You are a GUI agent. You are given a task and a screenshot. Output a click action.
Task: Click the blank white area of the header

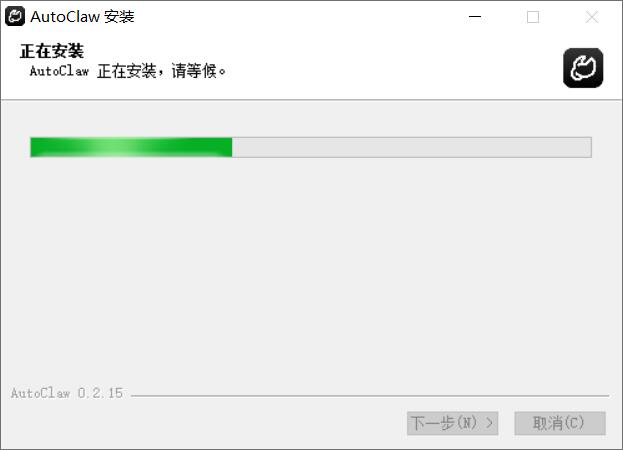pyautogui.click(x=393, y=68)
